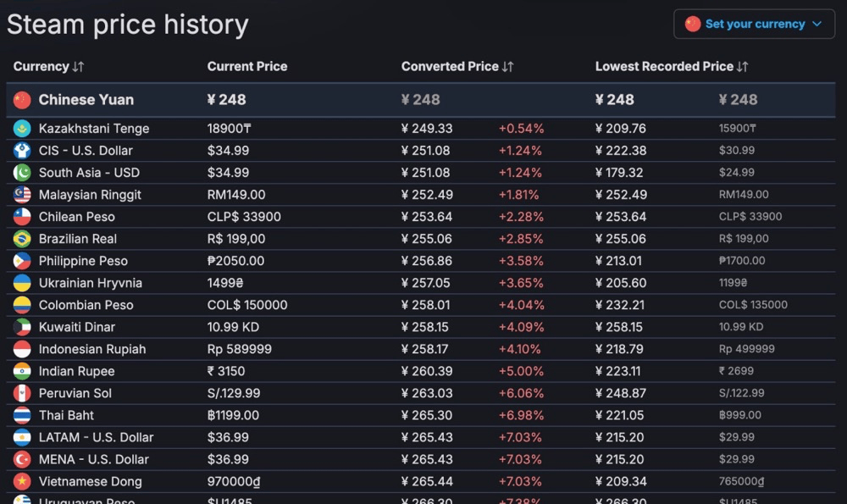Click the Ukrainian Hryvnia flag icon
This screenshot has width=847, height=504.
[x=22, y=283]
